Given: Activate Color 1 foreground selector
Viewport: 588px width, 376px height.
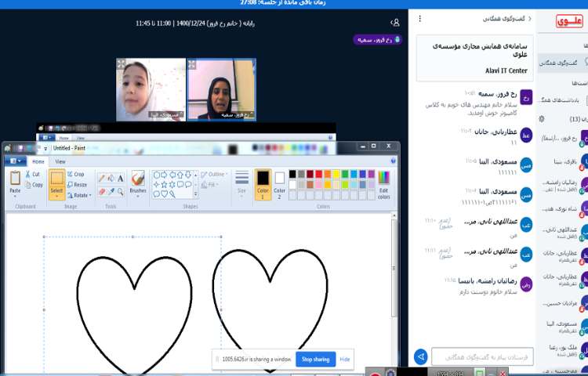Looking at the screenshot, I should (263, 185).
